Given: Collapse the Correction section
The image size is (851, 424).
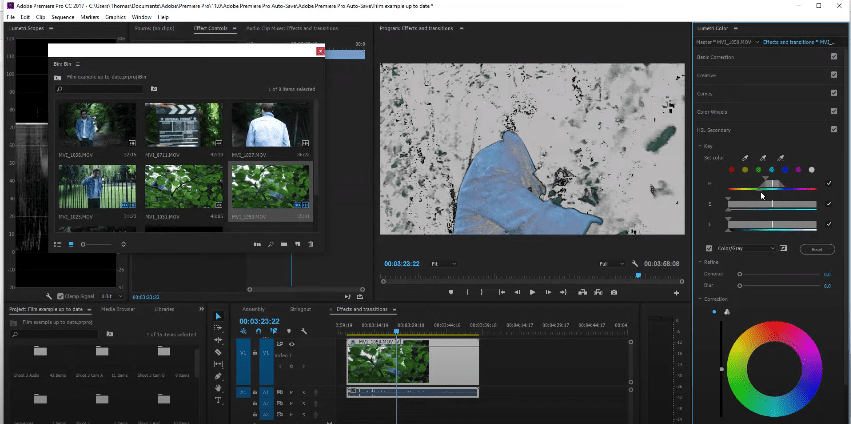Looking at the screenshot, I should (x=700, y=299).
